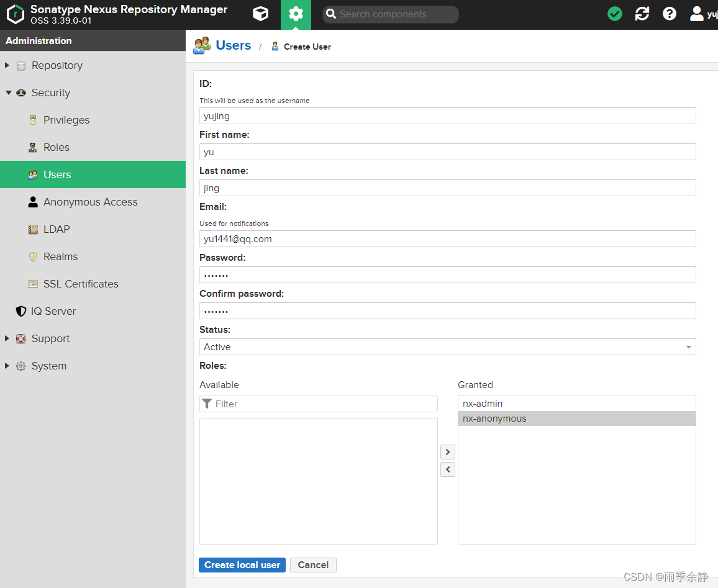Click the funnel filter icon

tap(207, 404)
